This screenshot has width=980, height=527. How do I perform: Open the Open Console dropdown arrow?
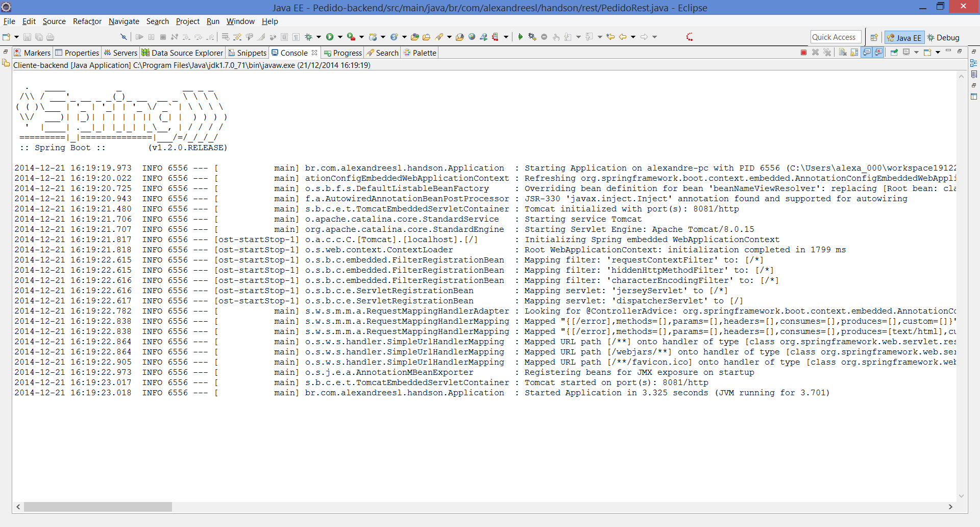tap(938, 52)
